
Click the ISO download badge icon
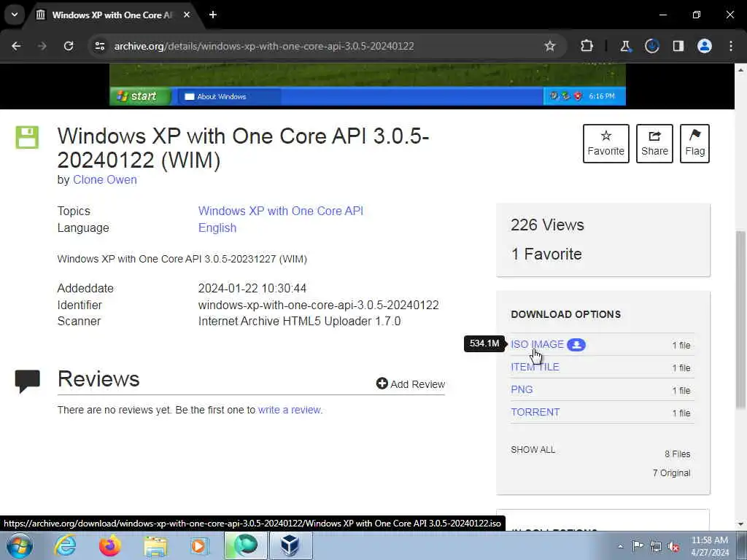coord(576,345)
